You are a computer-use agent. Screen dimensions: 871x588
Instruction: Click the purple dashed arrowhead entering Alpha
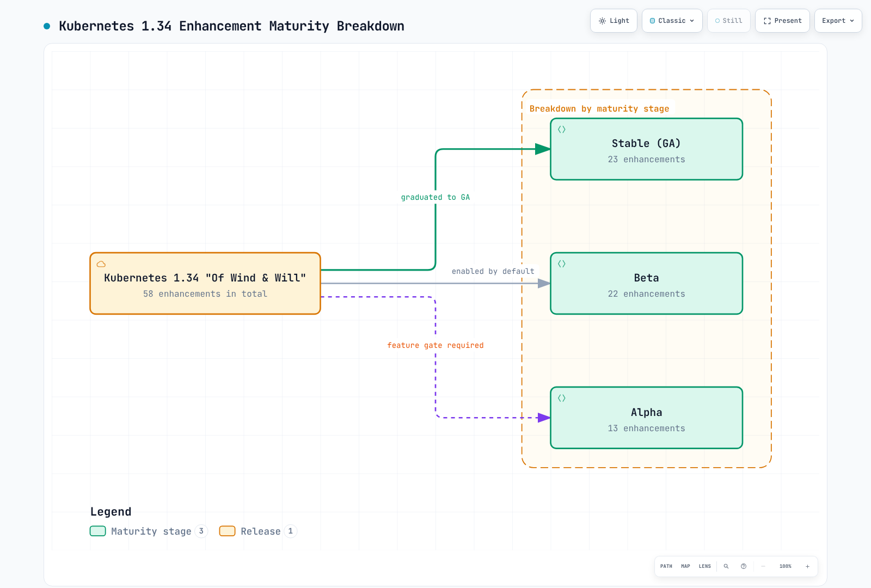pyautogui.click(x=544, y=418)
